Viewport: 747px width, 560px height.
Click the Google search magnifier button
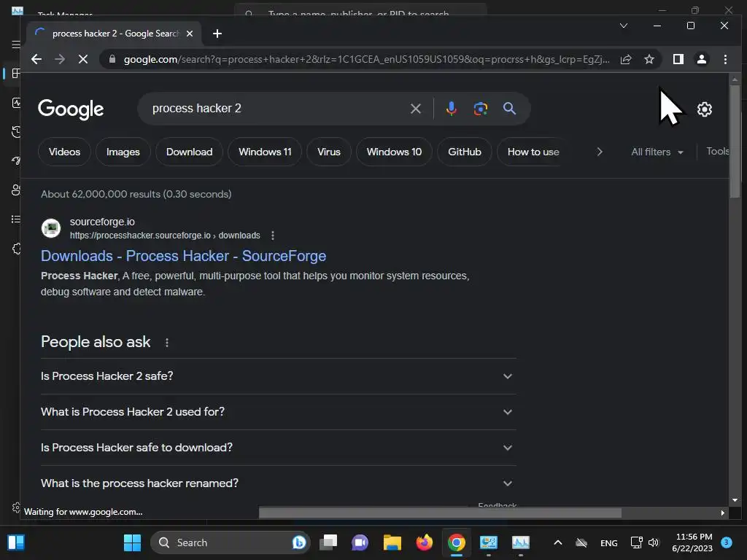(509, 109)
